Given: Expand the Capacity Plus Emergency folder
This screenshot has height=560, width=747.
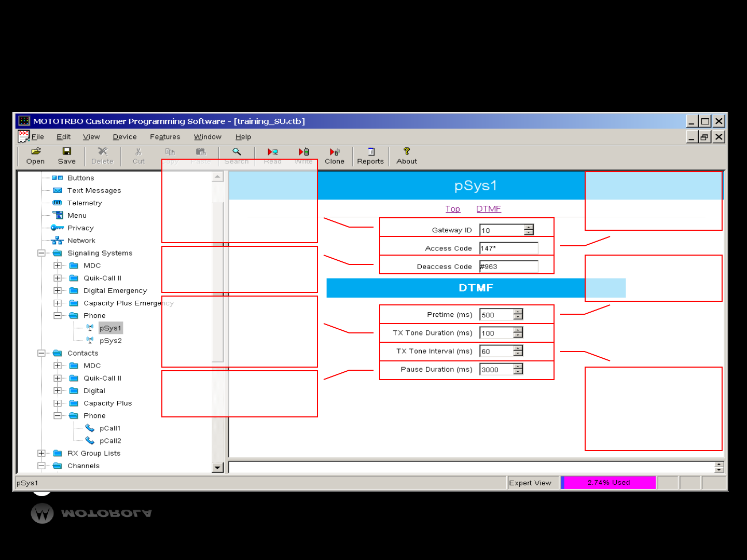Looking at the screenshot, I should (x=58, y=303).
